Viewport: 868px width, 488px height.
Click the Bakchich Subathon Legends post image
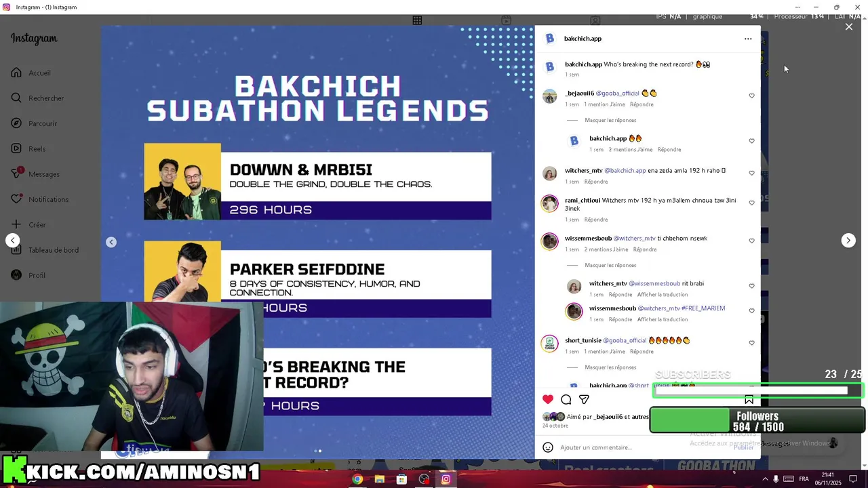click(x=317, y=241)
